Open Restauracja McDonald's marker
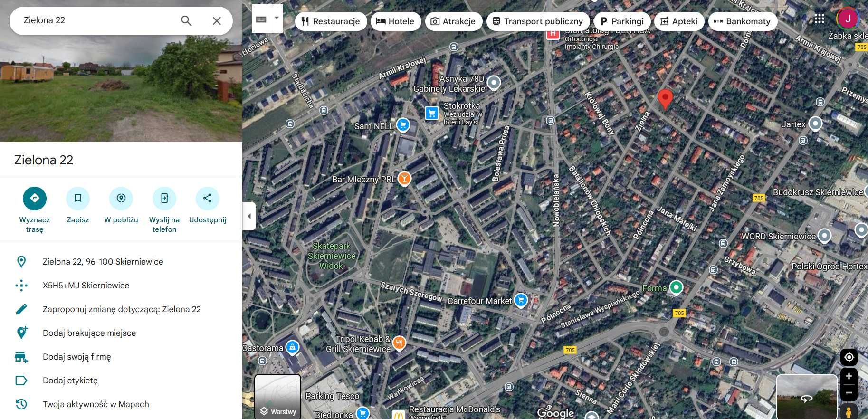Viewport: 868px width, 419px height. click(398, 415)
